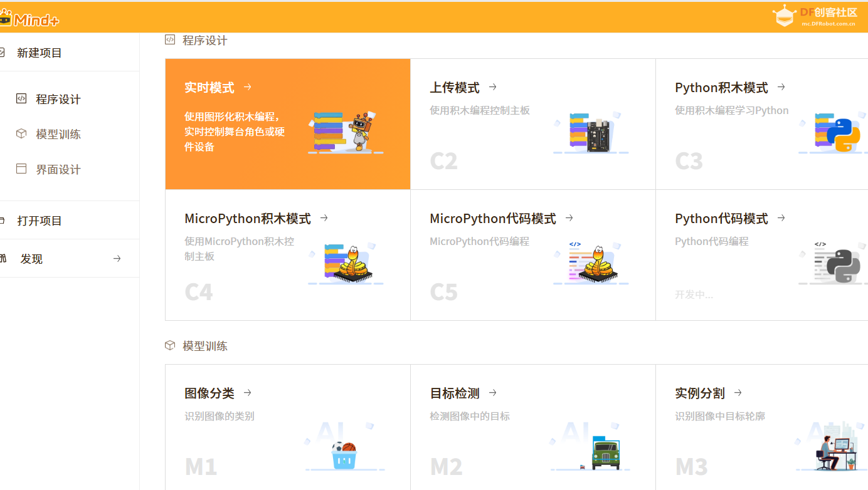Image resolution: width=868 pixels, height=490 pixels.
Task: Click the snake code illustration in C5 card
Action: point(591,263)
